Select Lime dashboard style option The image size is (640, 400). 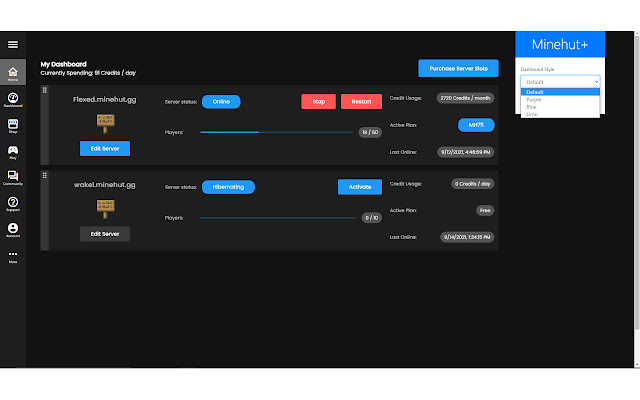coord(560,114)
